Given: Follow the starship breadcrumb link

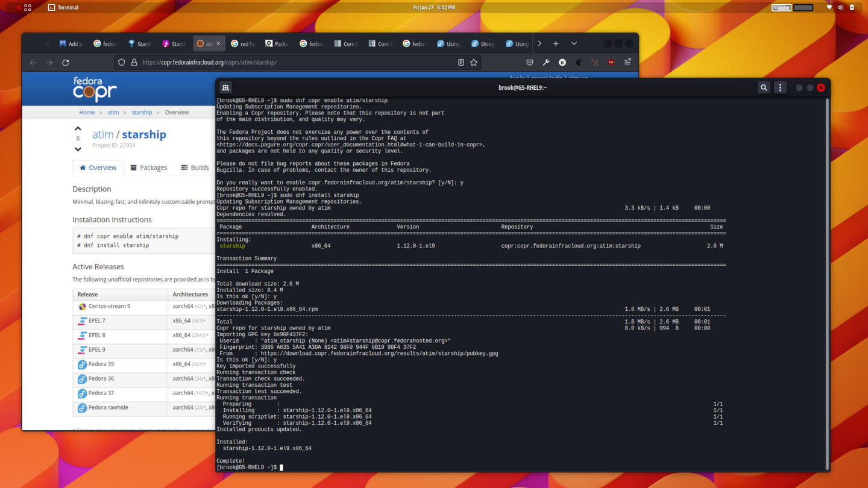Looking at the screenshot, I should click(142, 112).
